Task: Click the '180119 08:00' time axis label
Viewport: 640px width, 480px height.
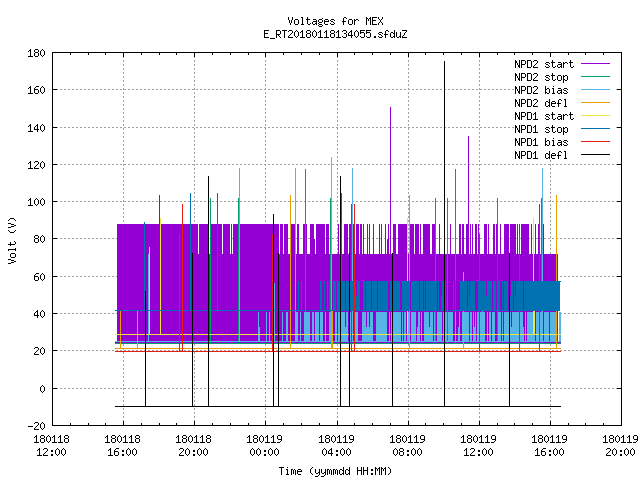Action: click(407, 446)
